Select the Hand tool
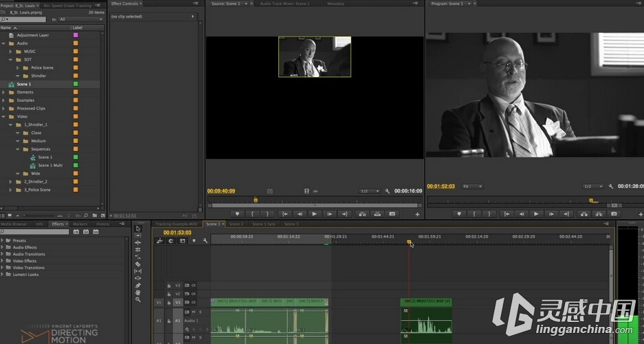 coord(138,292)
